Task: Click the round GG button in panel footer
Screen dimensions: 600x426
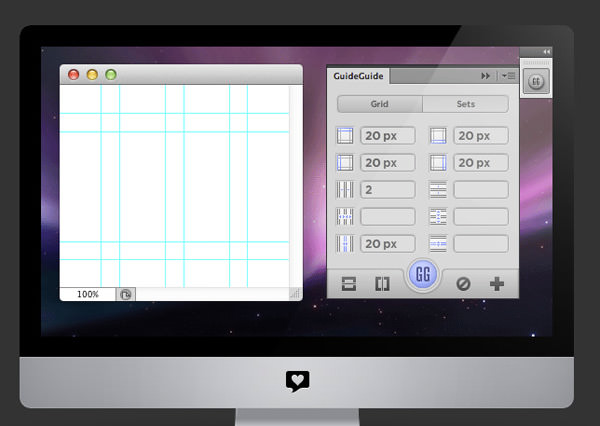Action: click(423, 277)
